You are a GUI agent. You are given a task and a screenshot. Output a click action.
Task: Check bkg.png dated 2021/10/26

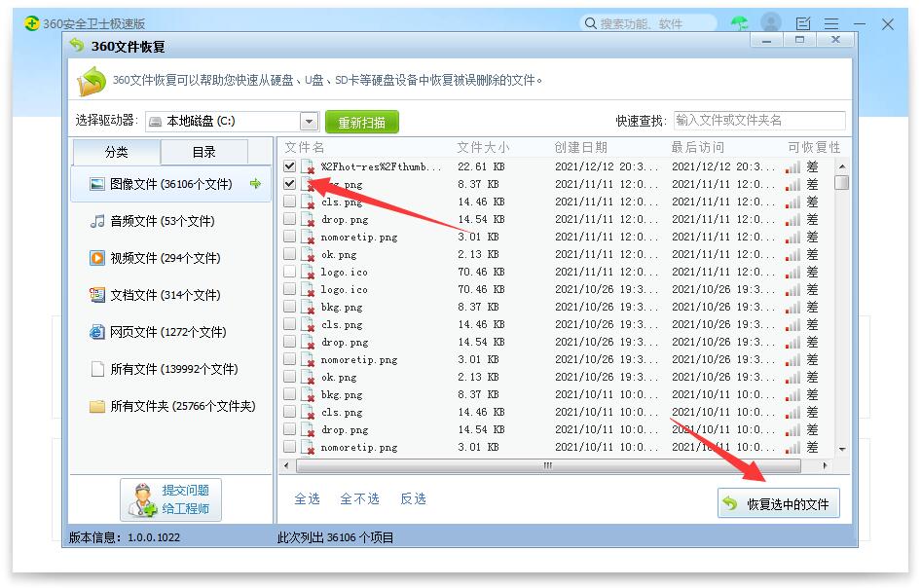289,307
